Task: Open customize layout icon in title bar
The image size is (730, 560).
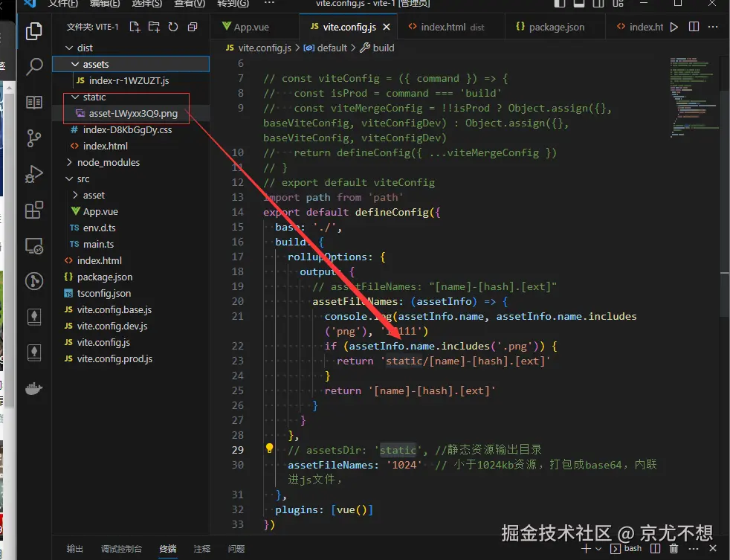Action: [618, 3]
